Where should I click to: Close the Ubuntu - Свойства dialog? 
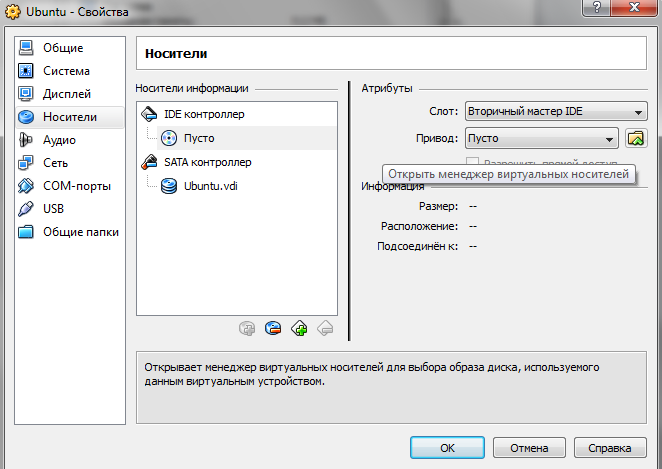click(634, 7)
